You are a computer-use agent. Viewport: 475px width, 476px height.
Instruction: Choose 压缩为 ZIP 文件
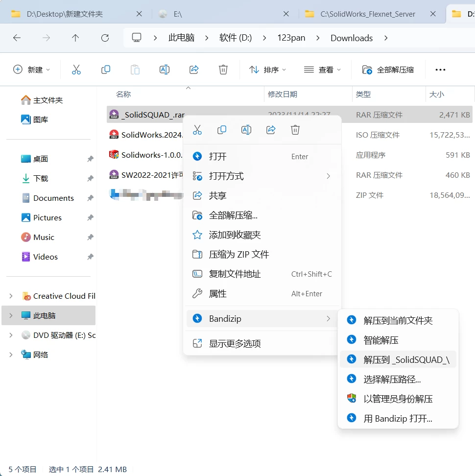(262, 254)
